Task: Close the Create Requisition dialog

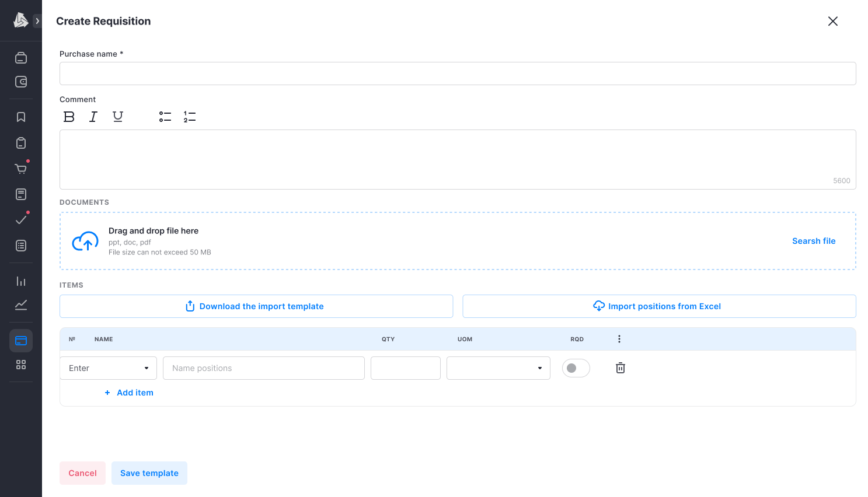Action: (833, 21)
